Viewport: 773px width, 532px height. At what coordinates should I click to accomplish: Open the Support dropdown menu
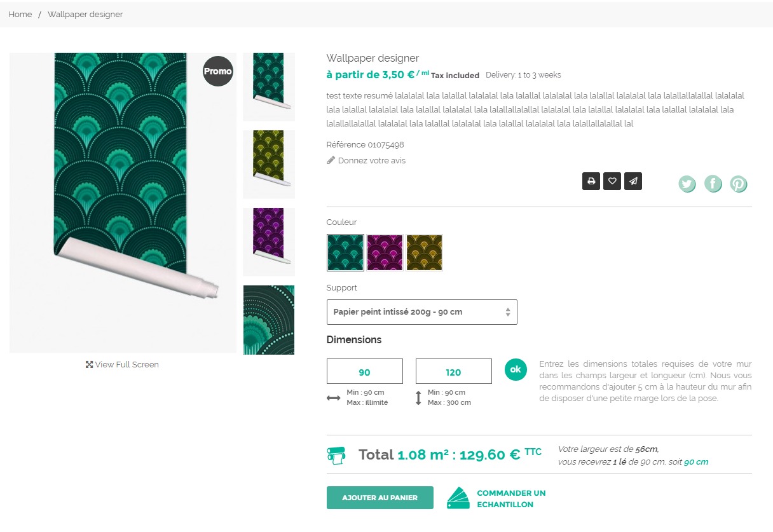tap(421, 312)
